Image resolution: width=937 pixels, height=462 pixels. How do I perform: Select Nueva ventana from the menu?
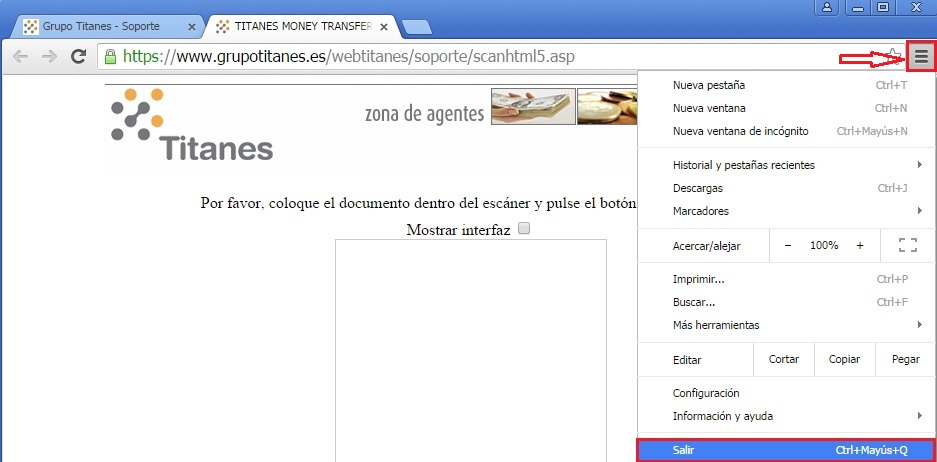pyautogui.click(x=786, y=108)
